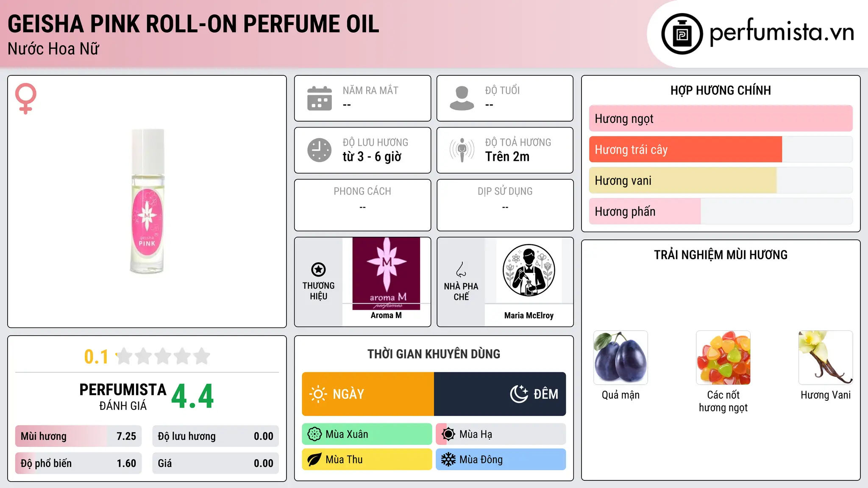
Task: Click the Quả mận note caption
Action: tap(620, 395)
